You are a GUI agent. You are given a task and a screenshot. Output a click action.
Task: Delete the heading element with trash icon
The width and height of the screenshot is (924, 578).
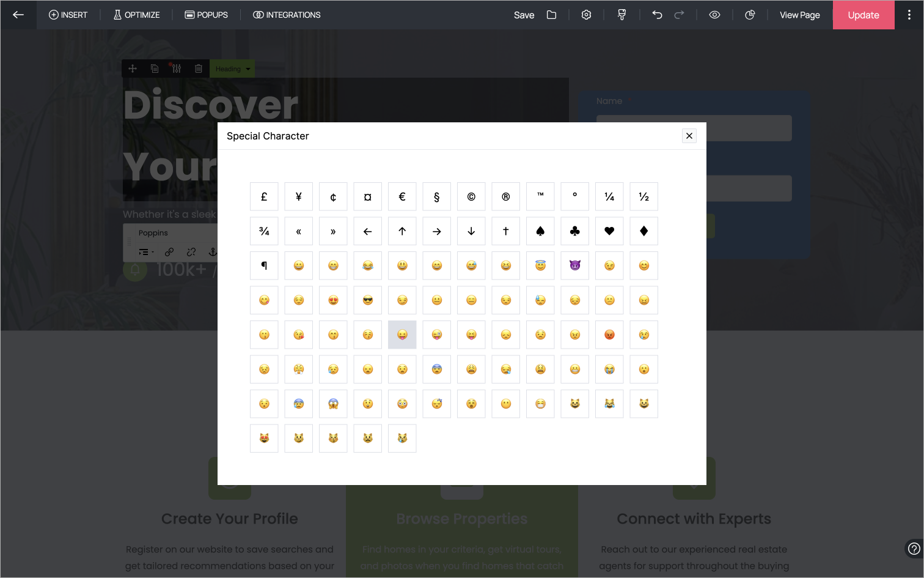[x=199, y=69]
